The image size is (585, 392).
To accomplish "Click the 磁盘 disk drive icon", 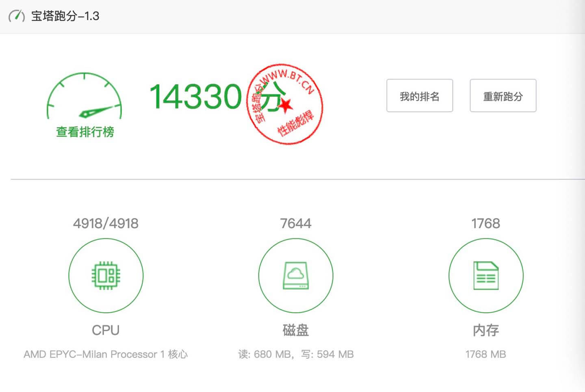I will tap(296, 275).
